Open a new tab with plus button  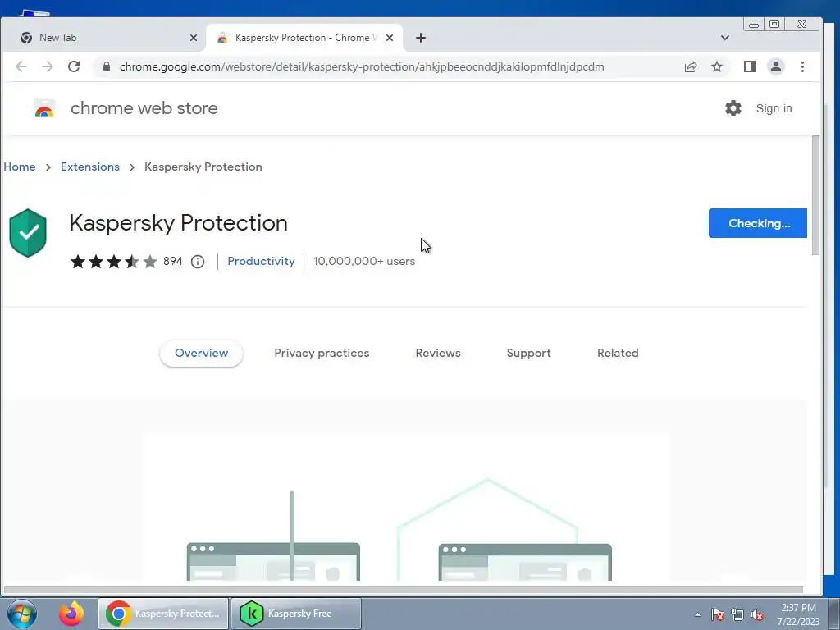pos(421,38)
